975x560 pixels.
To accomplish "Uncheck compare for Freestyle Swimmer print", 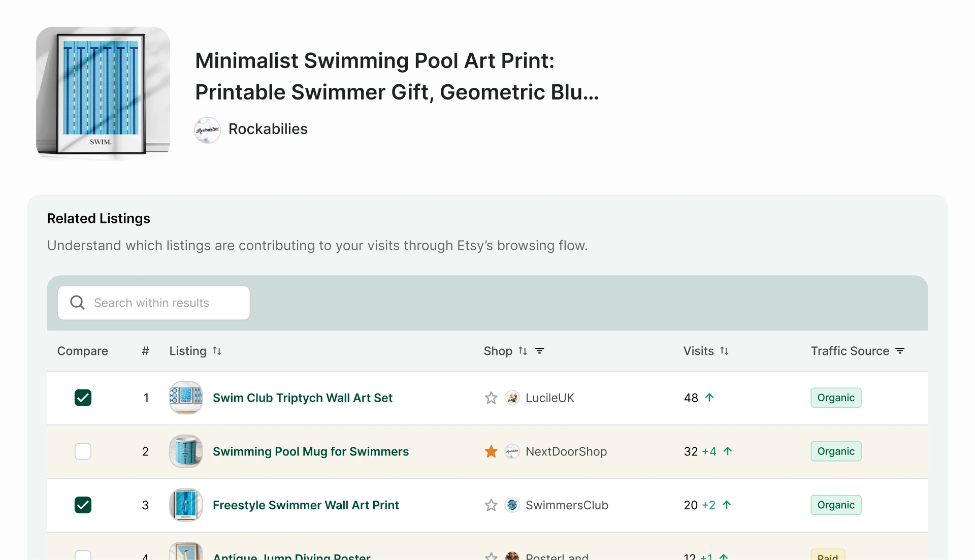I will (83, 505).
